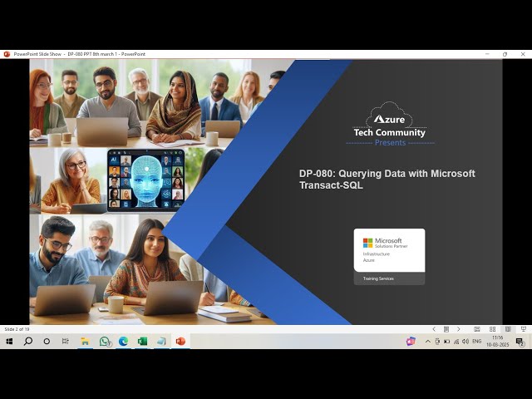Screen dimensions: 532x399
Task: Go to the next slide arrow
Action: pos(458,329)
